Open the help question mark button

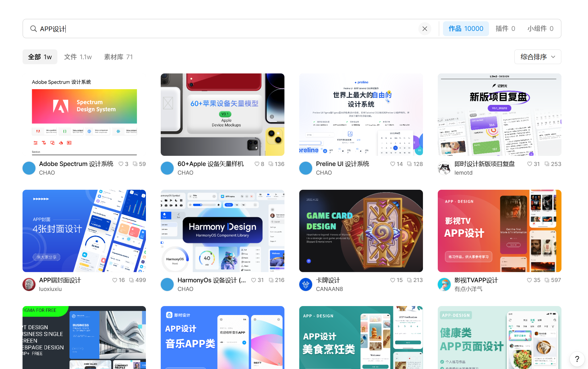pyautogui.click(x=577, y=359)
